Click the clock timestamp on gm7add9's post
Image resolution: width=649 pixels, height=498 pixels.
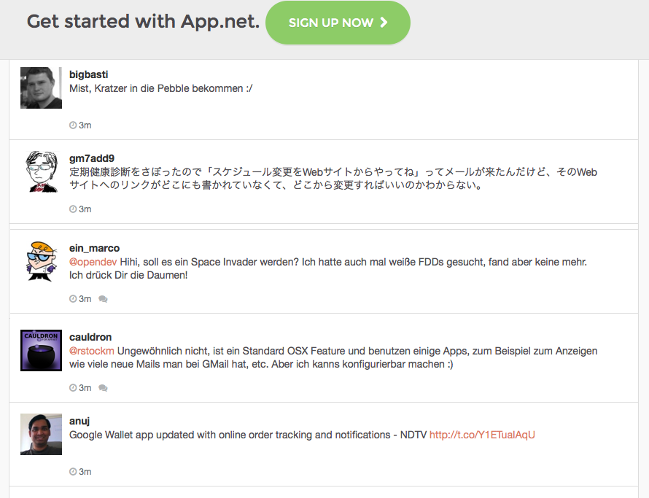coord(80,209)
